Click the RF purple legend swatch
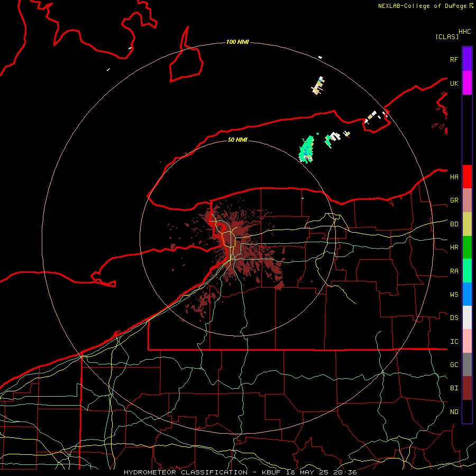Screen dimensions: 476x476 (467, 59)
